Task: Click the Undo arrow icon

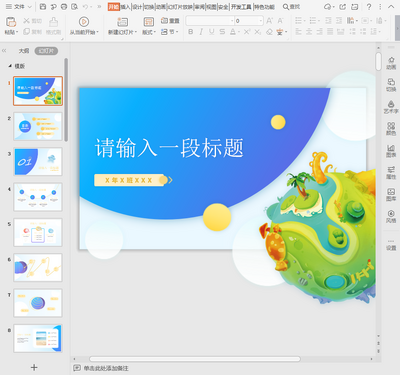Action: pos(85,7)
